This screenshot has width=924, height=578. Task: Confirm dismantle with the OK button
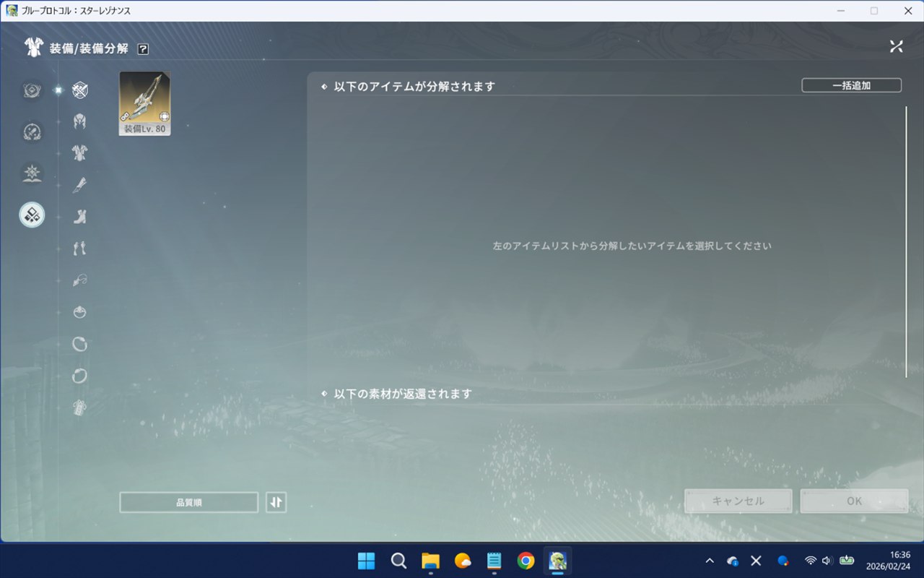point(854,501)
